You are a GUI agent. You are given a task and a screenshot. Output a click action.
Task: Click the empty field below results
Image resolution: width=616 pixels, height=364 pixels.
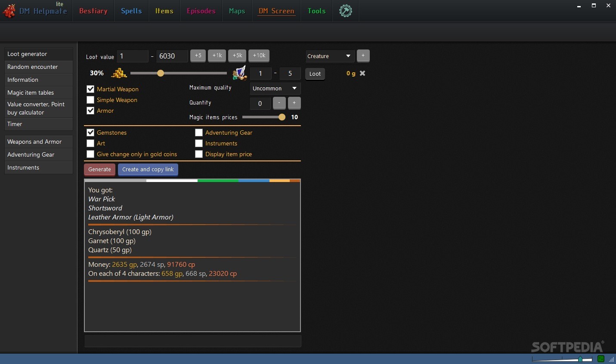click(192, 341)
